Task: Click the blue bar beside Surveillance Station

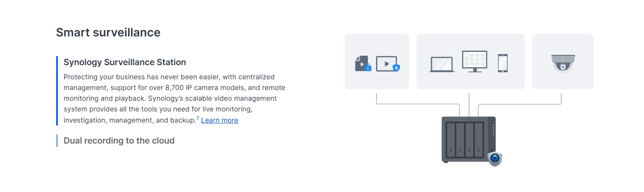Action: (57, 91)
